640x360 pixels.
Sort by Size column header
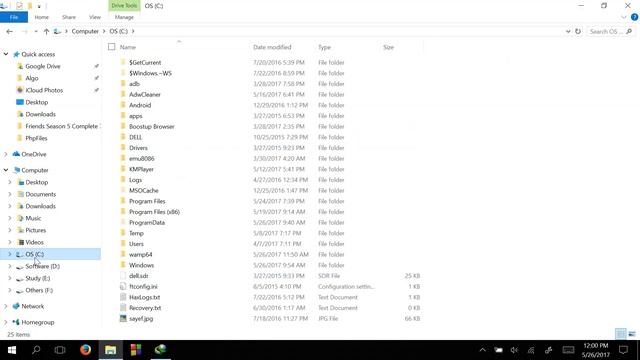pyautogui.click(x=388, y=47)
